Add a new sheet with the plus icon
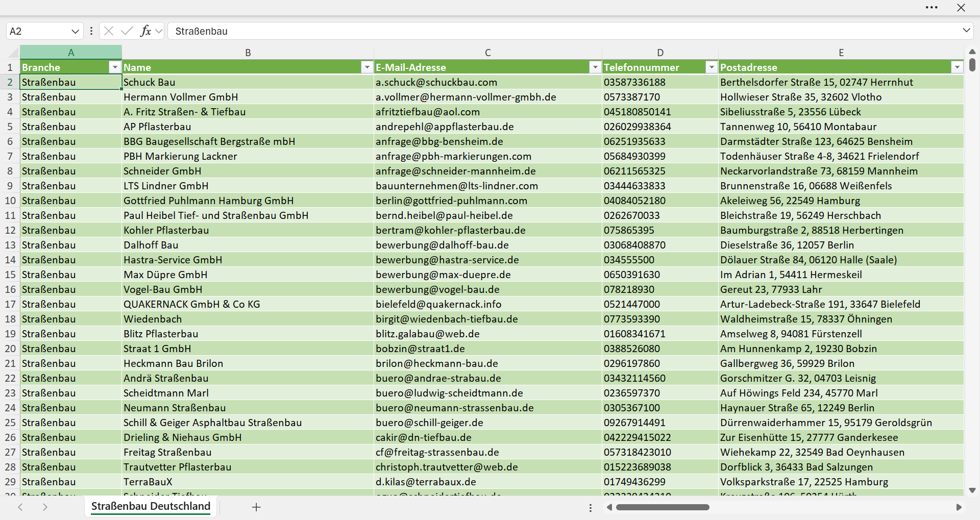 [256, 507]
